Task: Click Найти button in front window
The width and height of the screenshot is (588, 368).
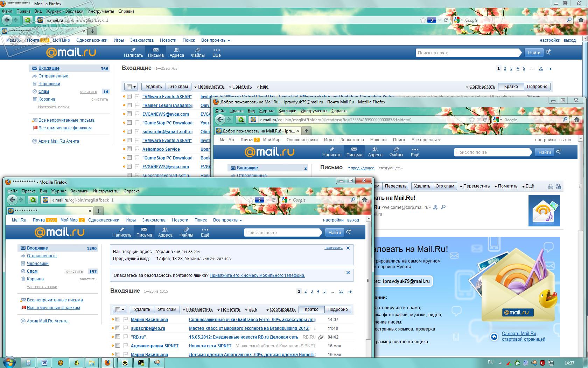Action: point(335,232)
